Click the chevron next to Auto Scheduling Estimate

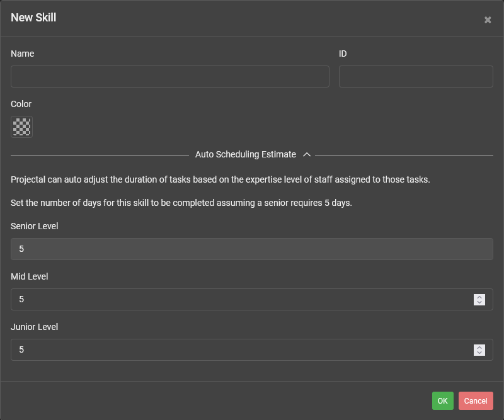[307, 154]
